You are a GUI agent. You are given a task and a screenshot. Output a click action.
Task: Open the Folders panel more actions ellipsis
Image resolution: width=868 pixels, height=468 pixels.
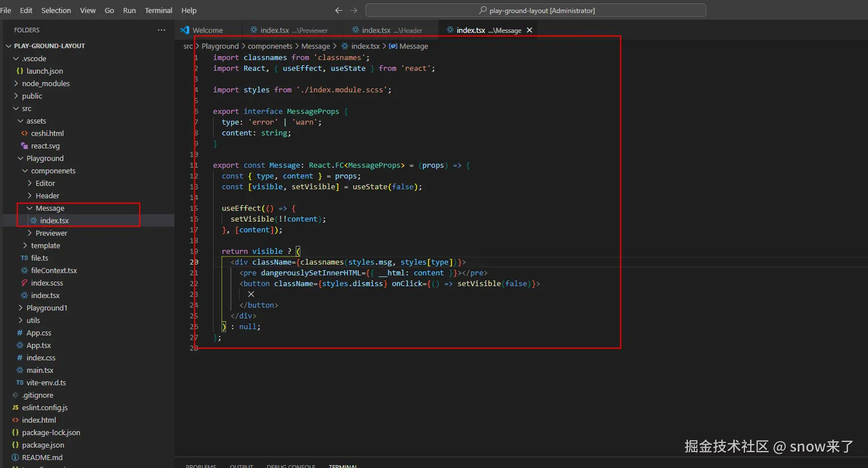point(161,30)
